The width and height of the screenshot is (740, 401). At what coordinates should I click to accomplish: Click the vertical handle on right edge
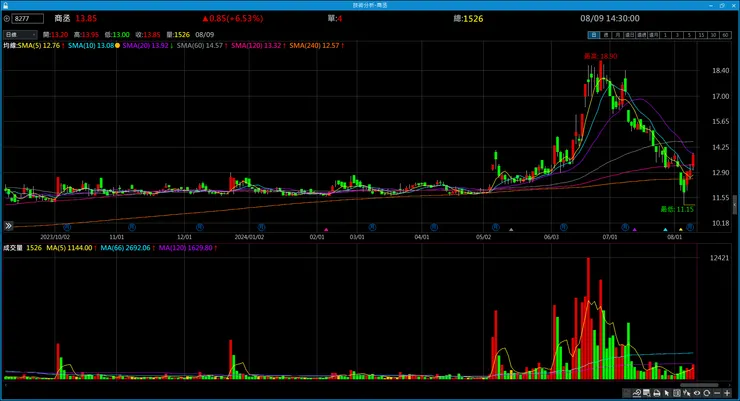click(734, 204)
